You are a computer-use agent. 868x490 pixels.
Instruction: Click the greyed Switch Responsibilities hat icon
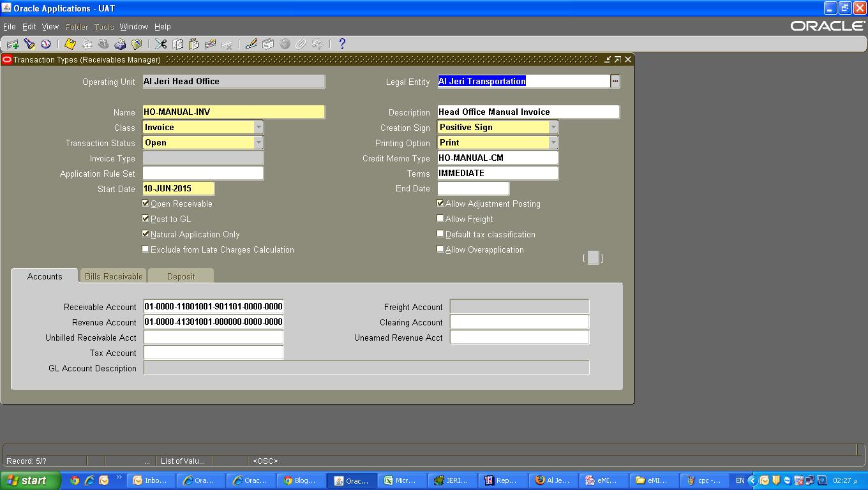(103, 44)
